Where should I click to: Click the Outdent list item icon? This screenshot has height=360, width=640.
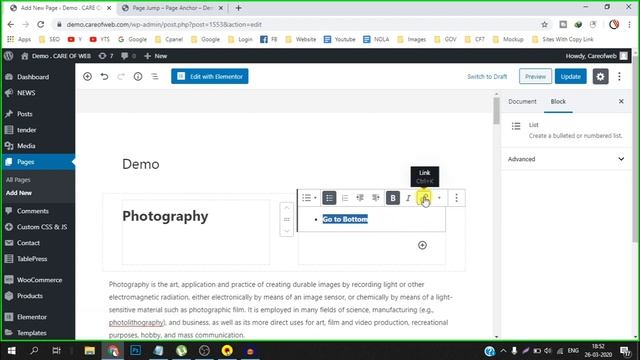coord(360,198)
